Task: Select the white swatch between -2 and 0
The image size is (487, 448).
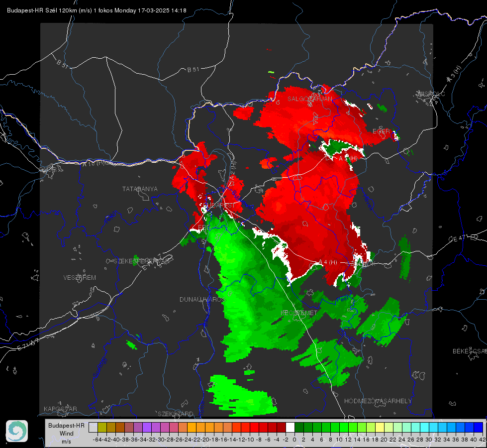Action: point(290,427)
